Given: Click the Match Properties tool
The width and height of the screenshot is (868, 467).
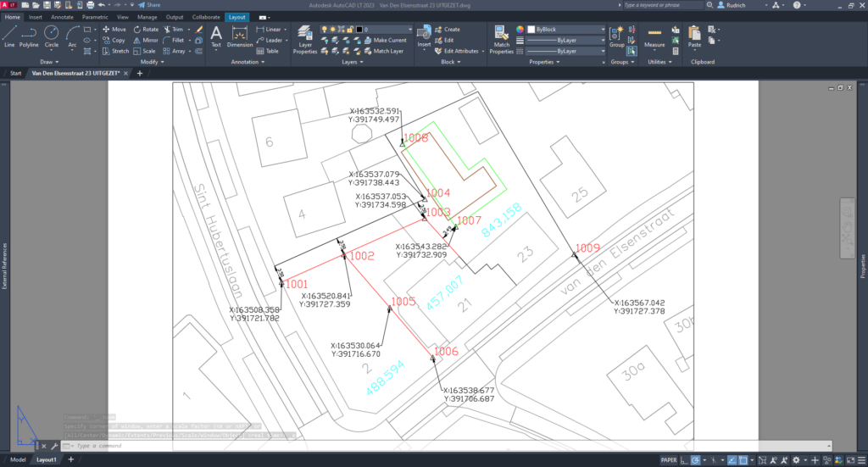Looking at the screenshot, I should click(x=502, y=39).
